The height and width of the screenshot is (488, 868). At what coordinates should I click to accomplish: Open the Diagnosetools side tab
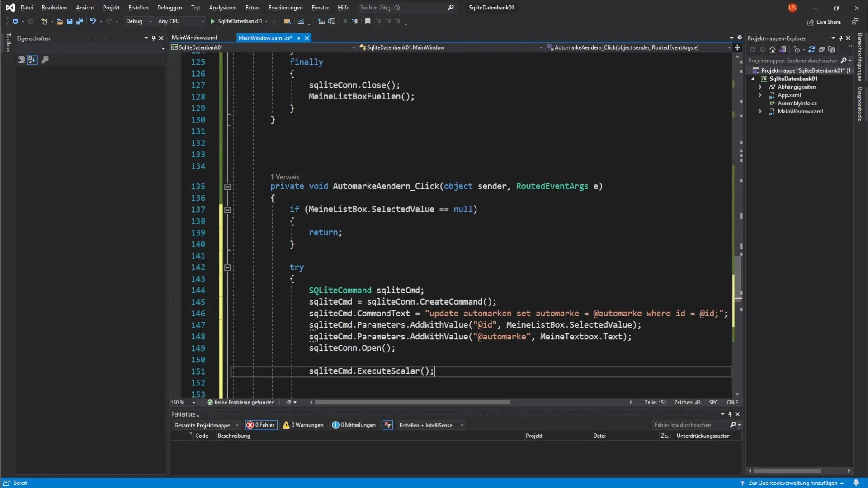[860, 103]
